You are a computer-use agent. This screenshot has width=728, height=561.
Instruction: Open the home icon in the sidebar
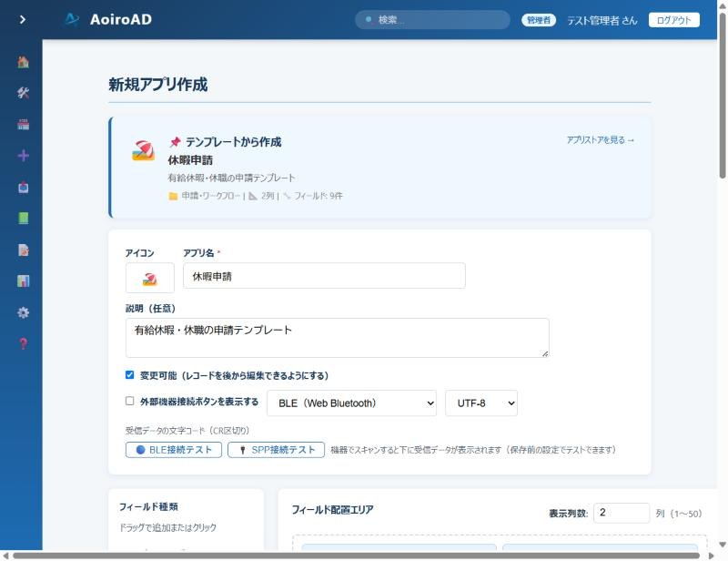pos(23,61)
